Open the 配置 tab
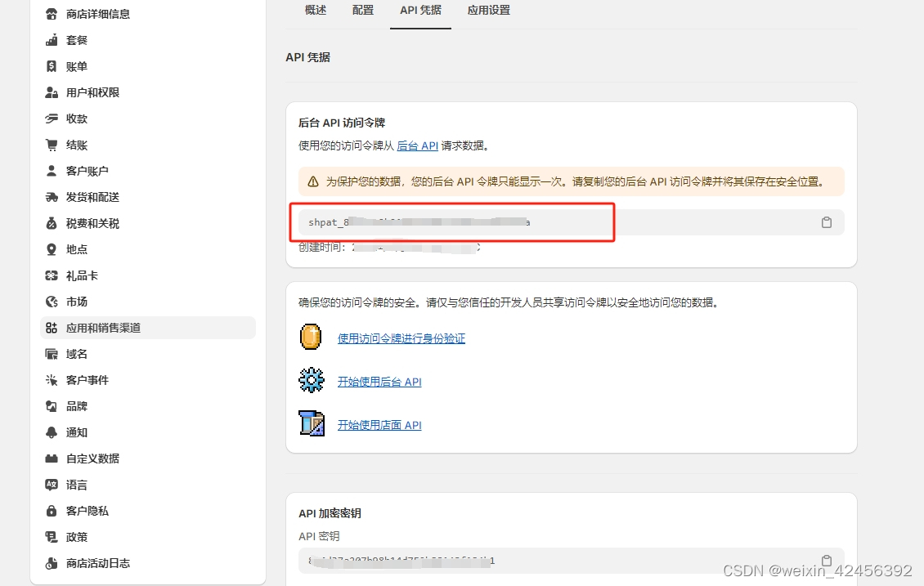The width and height of the screenshot is (924, 586). [x=362, y=11]
